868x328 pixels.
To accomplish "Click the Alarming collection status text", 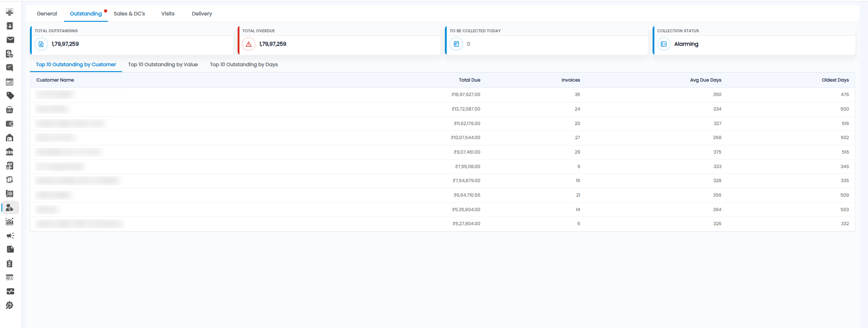I will point(686,44).
